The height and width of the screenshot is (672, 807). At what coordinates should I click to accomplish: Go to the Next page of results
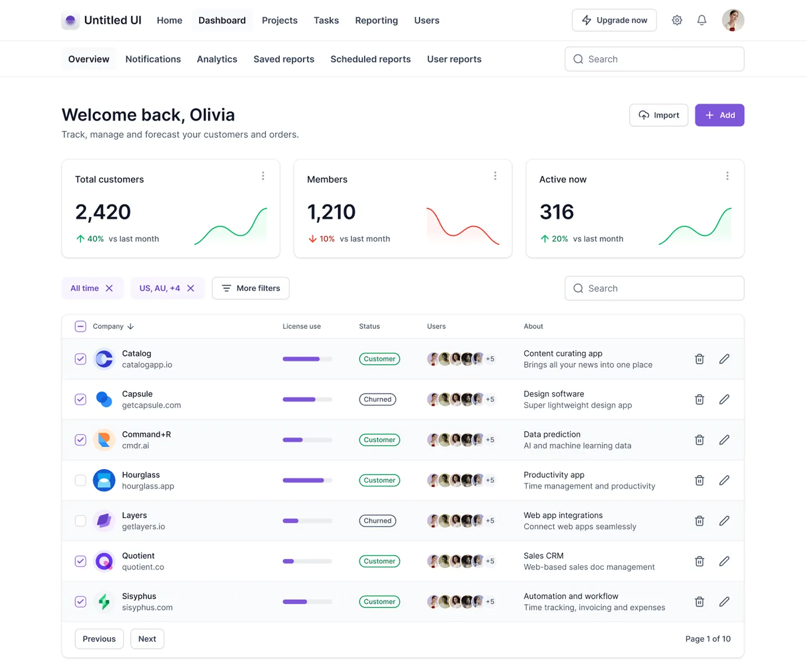coord(147,638)
